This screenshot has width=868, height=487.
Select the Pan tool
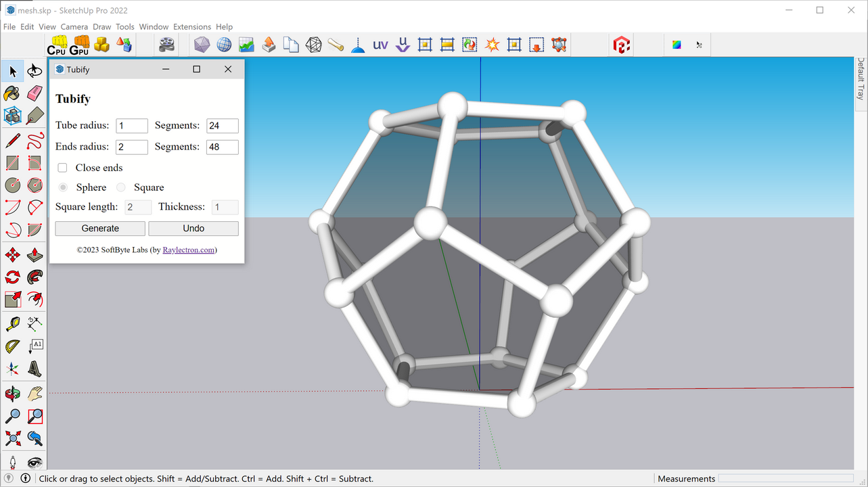[34, 394]
